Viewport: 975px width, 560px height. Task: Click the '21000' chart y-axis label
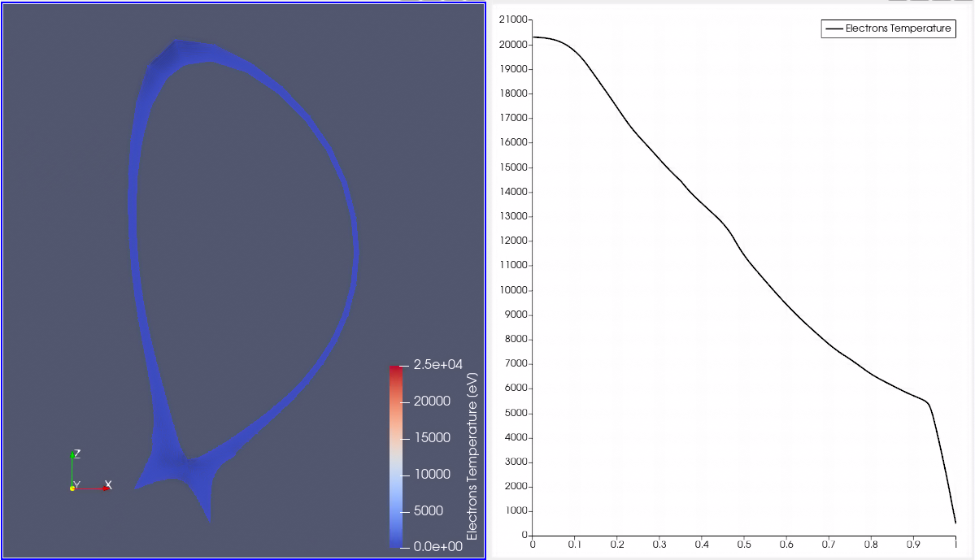pos(513,20)
